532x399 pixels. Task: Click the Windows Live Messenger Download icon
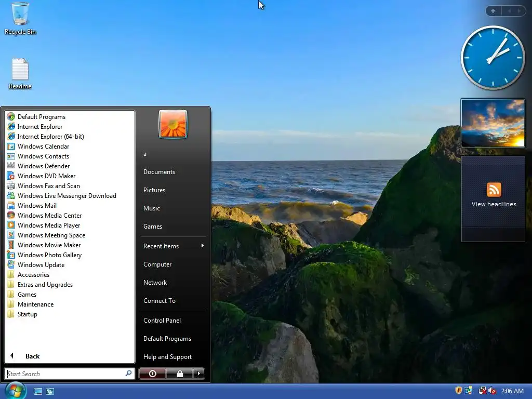pyautogui.click(x=11, y=196)
